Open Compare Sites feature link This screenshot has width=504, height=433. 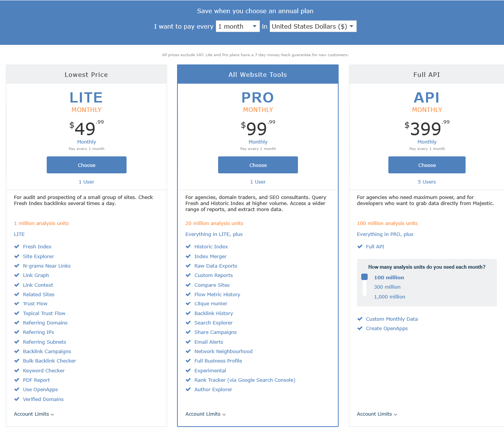pos(212,285)
